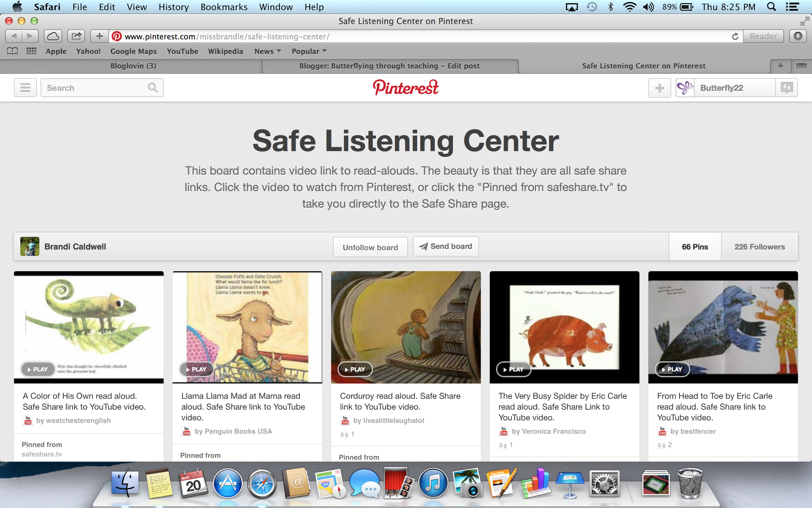Open Top Sites grid icon
Image resolution: width=812 pixels, height=508 pixels.
(31, 51)
